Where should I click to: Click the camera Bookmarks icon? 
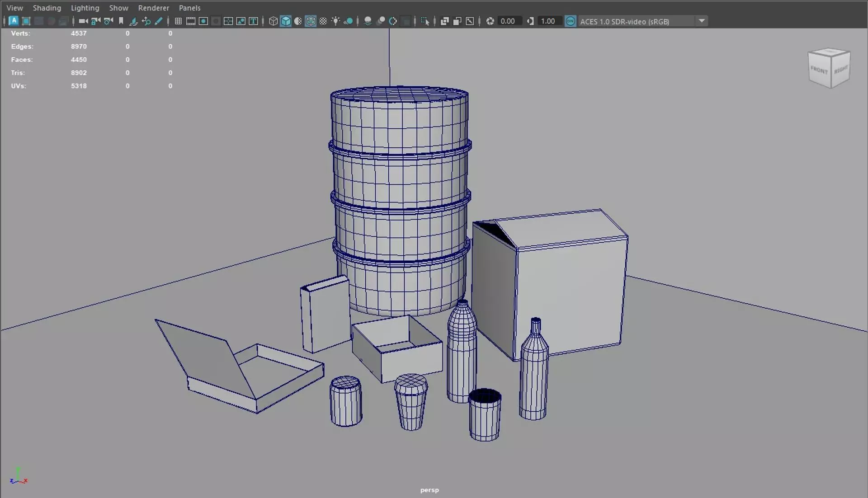[x=121, y=21]
